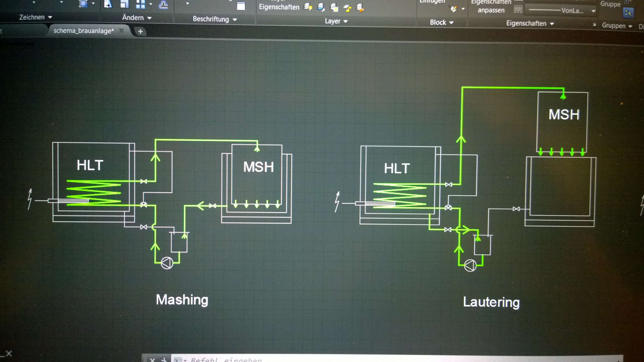Click the rectangular array icon
This screenshot has width=644, height=362.
(x=140, y=4)
